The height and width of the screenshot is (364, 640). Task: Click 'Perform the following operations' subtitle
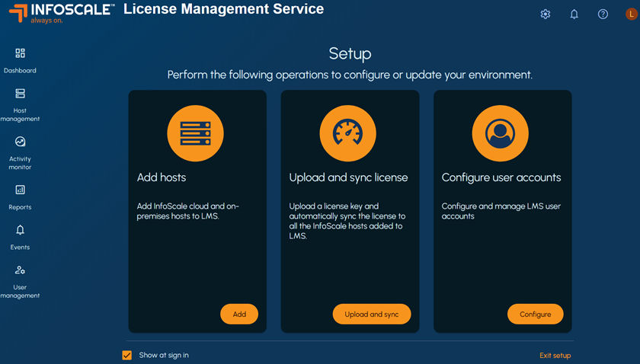click(350, 75)
